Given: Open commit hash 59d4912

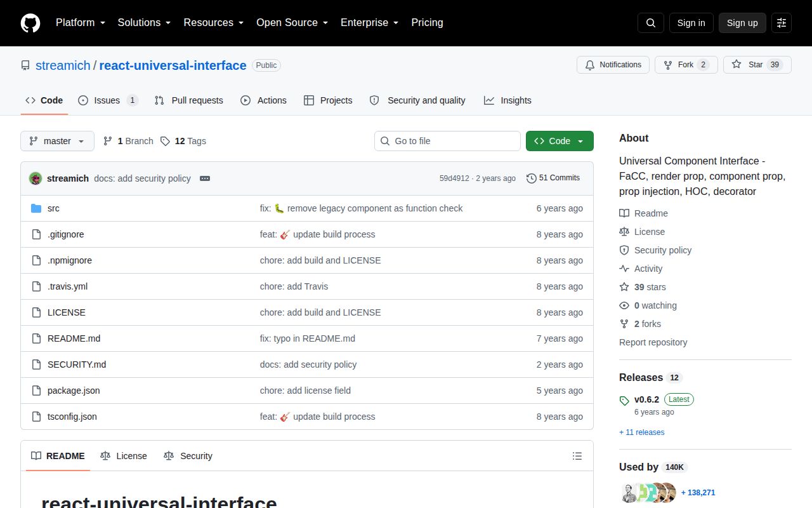Looking at the screenshot, I should [x=454, y=178].
